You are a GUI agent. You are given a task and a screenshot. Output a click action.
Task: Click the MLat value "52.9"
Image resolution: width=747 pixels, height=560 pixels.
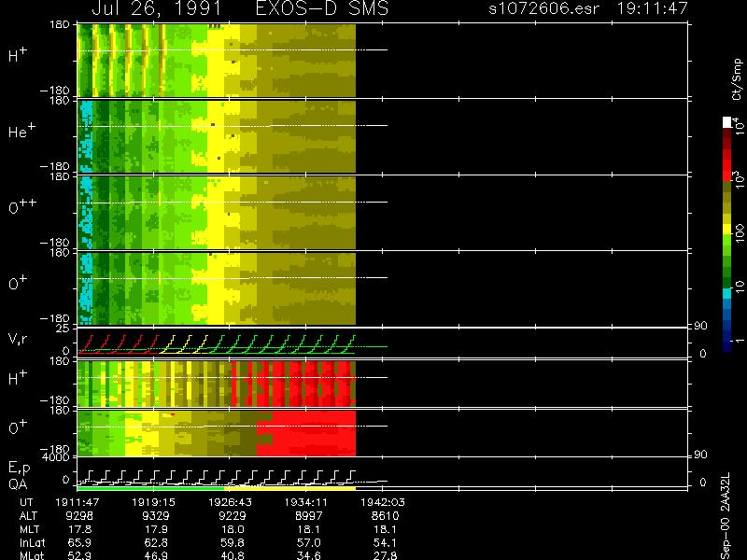click(x=80, y=555)
